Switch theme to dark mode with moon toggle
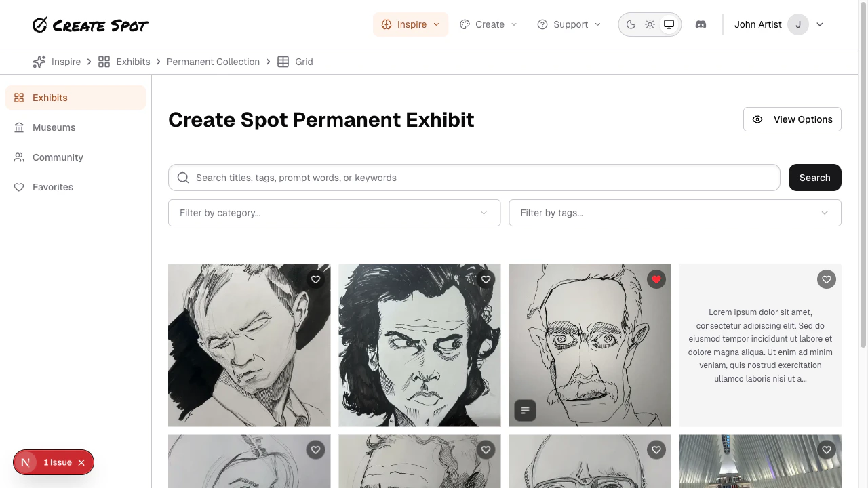The height and width of the screenshot is (488, 868). coord(631,24)
